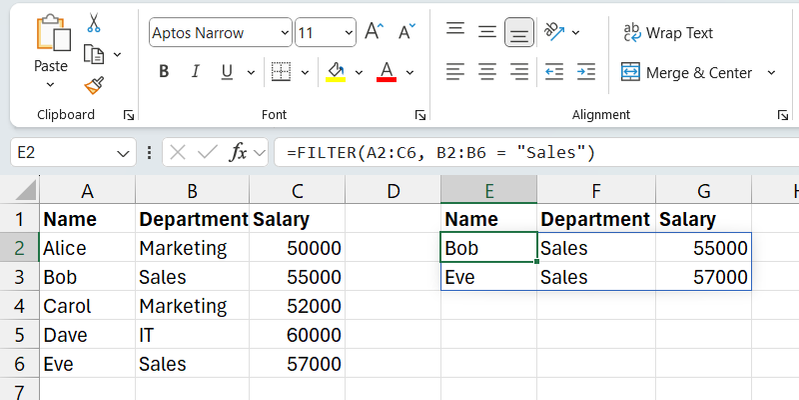Viewport: 799px width, 400px height.
Task: Apply the yellow fill color swatch
Action: tap(336, 72)
